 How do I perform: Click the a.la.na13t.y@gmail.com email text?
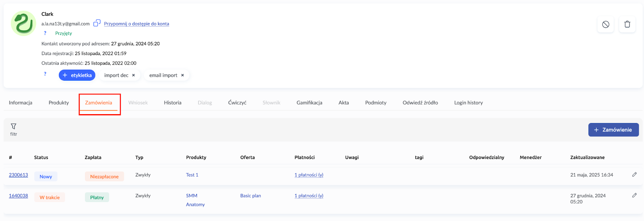(x=66, y=24)
